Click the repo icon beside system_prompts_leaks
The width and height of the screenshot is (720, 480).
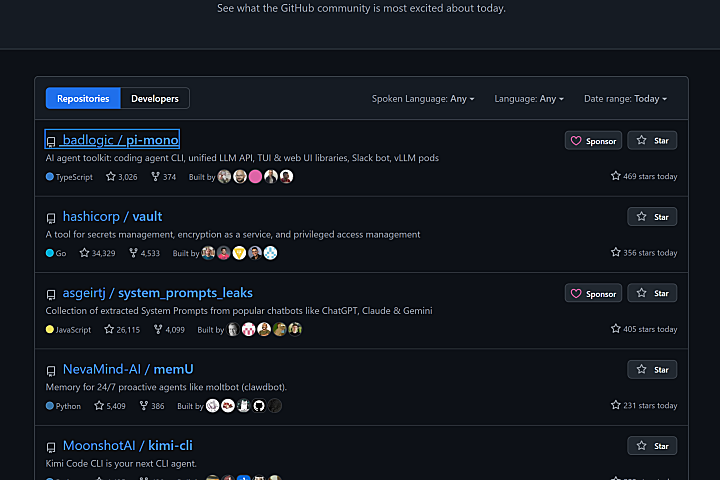pos(51,294)
